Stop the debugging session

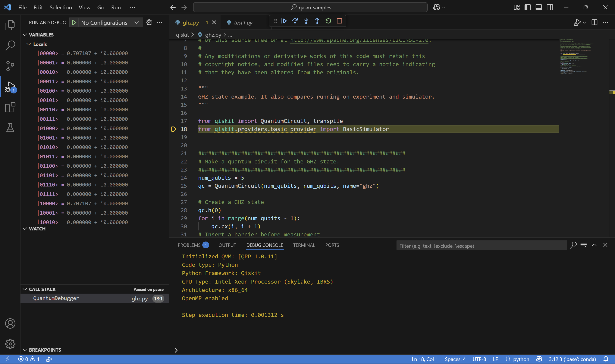tap(339, 21)
